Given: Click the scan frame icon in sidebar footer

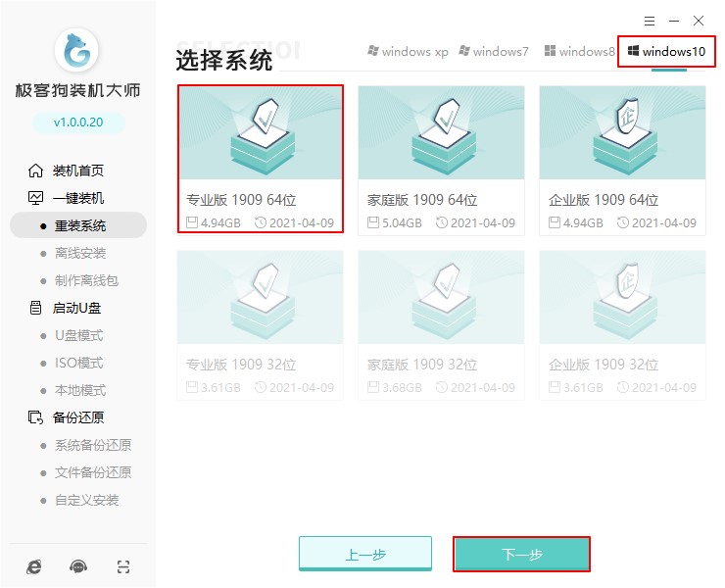Looking at the screenshot, I should [122, 566].
